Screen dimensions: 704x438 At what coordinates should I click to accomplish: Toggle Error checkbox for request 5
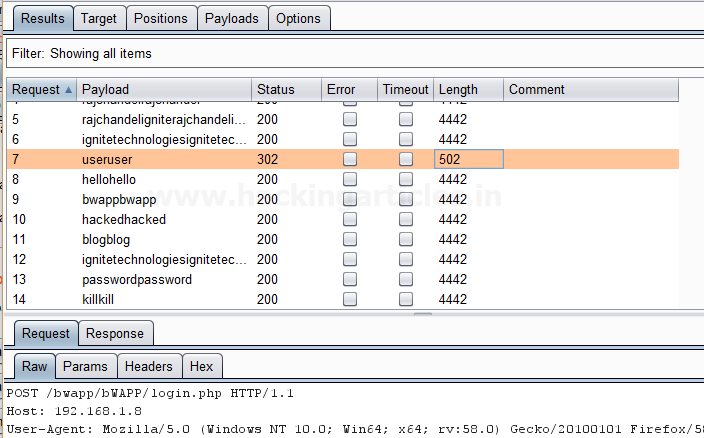[350, 119]
